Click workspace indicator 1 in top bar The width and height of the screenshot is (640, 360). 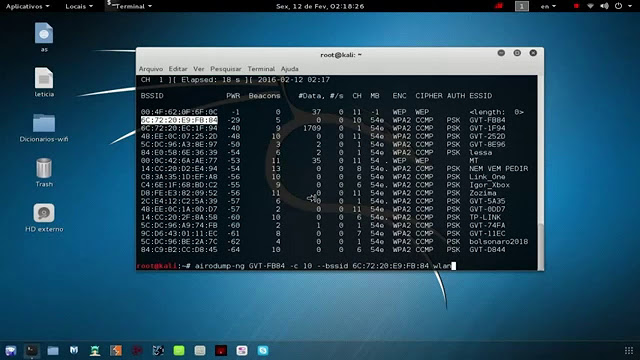coord(522,6)
